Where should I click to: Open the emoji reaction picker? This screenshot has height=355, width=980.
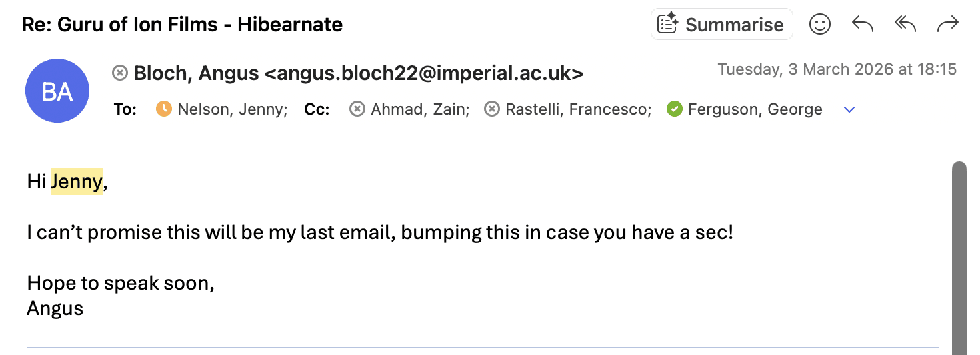point(820,25)
